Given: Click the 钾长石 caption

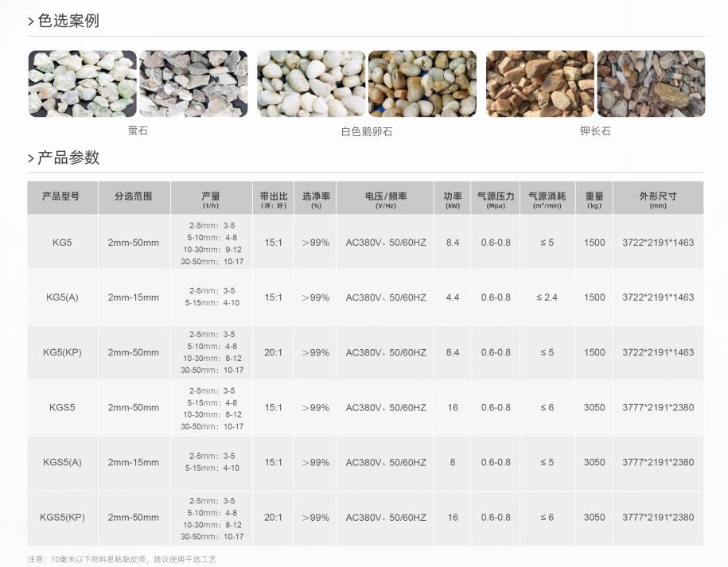Looking at the screenshot, I should (595, 131).
